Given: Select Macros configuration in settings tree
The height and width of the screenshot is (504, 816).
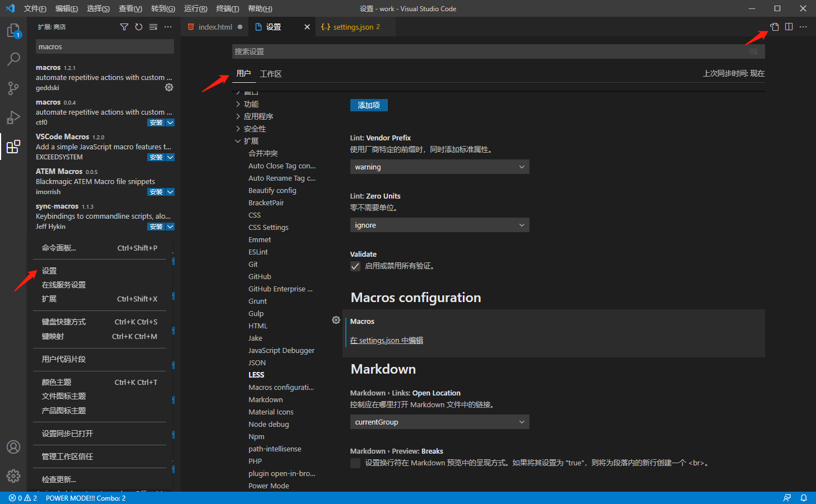Looking at the screenshot, I should pos(281,387).
